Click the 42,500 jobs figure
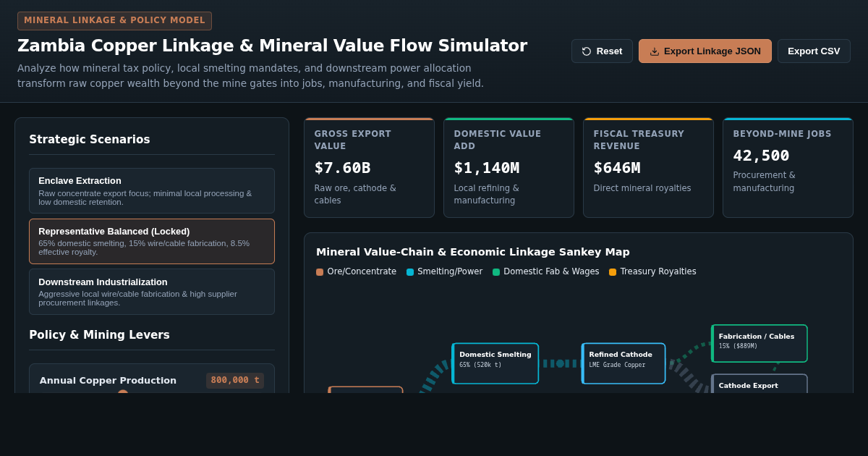868x456 pixels. [x=761, y=156]
